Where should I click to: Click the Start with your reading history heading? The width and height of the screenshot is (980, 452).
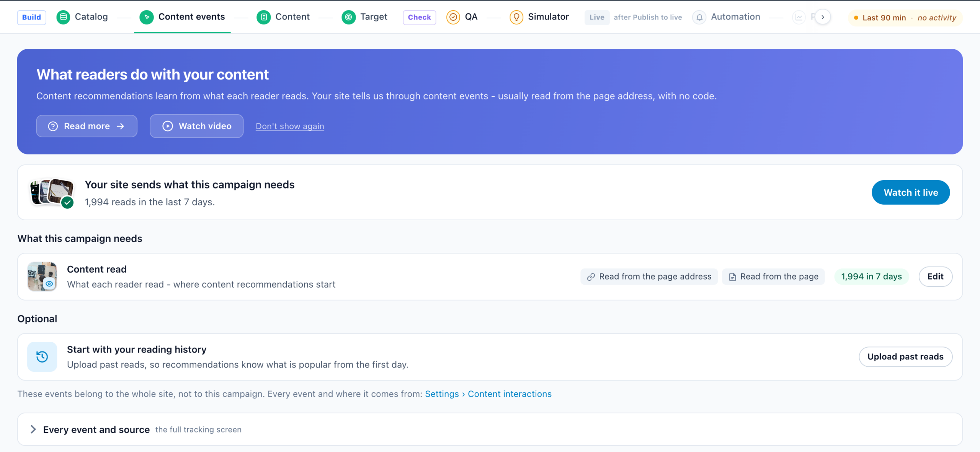tap(137, 349)
